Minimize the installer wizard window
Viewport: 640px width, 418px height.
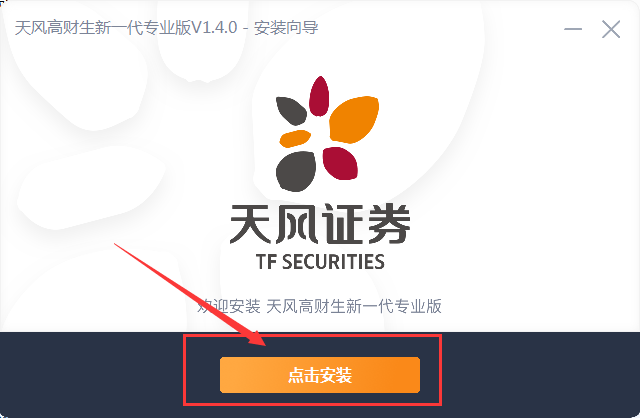[x=573, y=29]
